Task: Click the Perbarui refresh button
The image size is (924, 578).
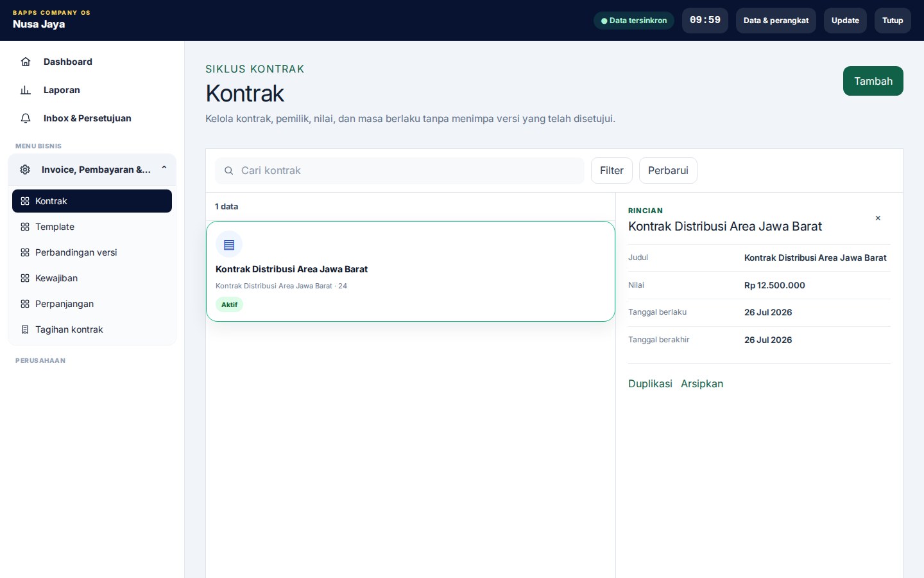Action: coord(668,171)
